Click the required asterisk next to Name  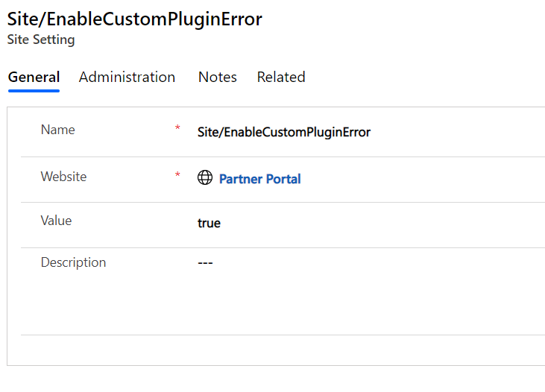(x=177, y=130)
